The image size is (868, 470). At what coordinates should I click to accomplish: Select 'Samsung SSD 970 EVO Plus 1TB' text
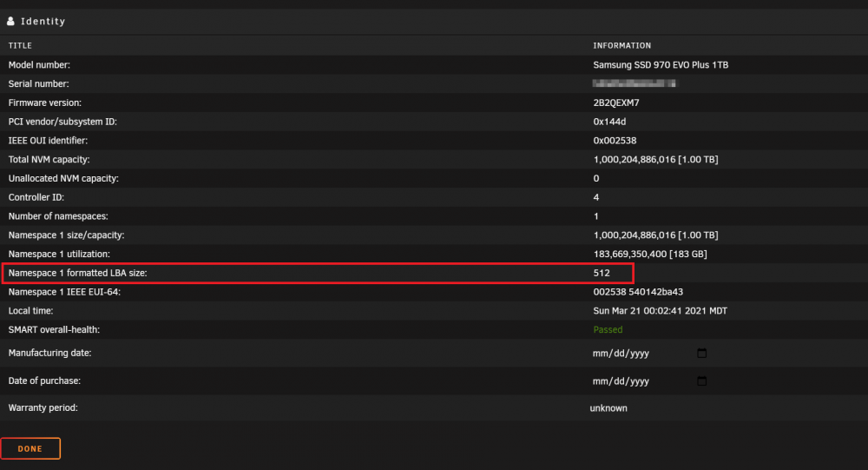(661, 65)
